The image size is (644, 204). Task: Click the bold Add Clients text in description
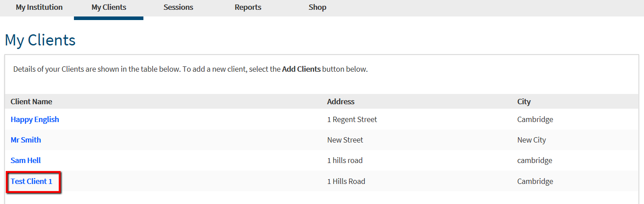[x=301, y=69]
